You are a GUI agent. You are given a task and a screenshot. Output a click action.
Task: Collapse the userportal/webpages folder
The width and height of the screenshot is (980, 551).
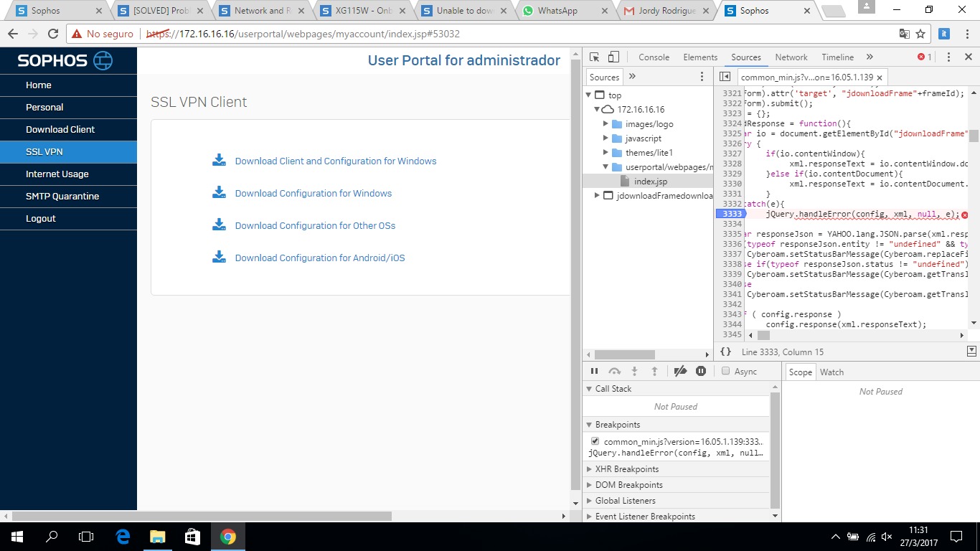(x=606, y=167)
